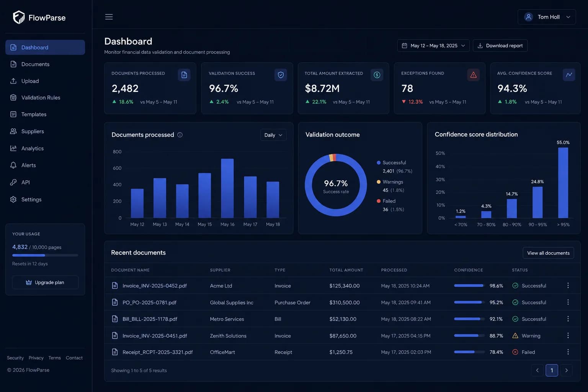Open Suppliers in the sidebar
588x392 pixels.
(45, 131)
